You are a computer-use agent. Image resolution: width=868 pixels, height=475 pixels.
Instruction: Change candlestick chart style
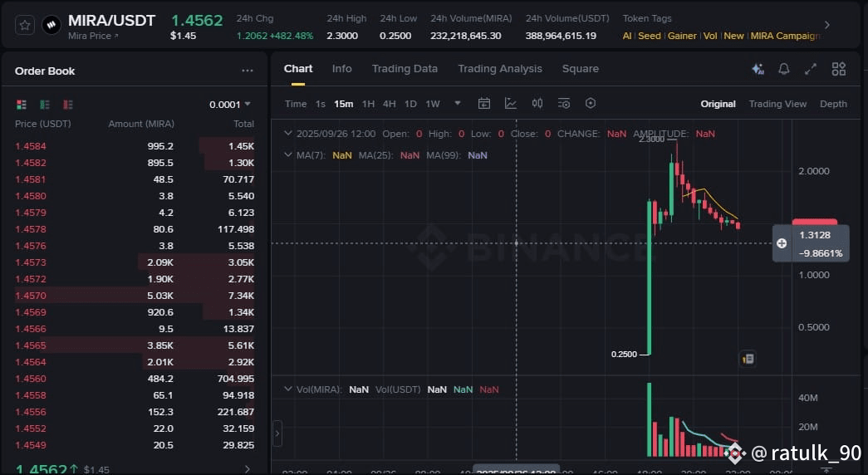[537, 104]
